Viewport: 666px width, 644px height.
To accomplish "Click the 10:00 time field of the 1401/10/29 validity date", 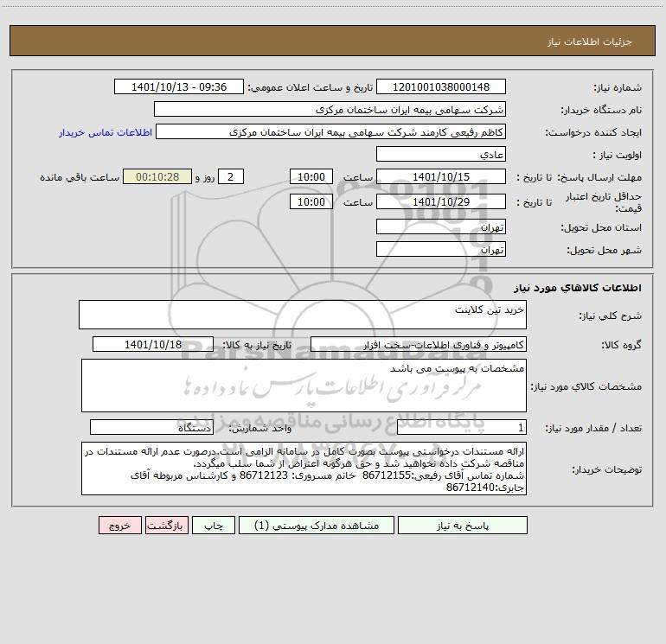I will point(311,201).
